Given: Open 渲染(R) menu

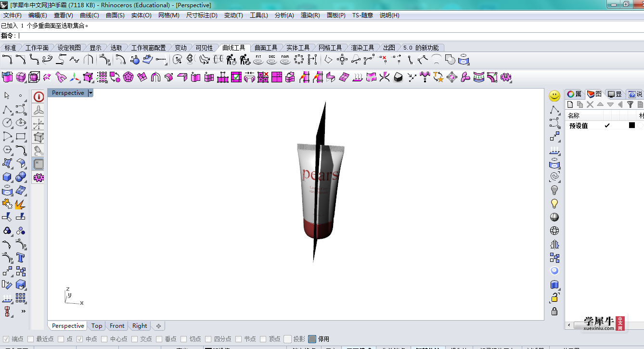Looking at the screenshot, I should pyautogui.click(x=310, y=15).
